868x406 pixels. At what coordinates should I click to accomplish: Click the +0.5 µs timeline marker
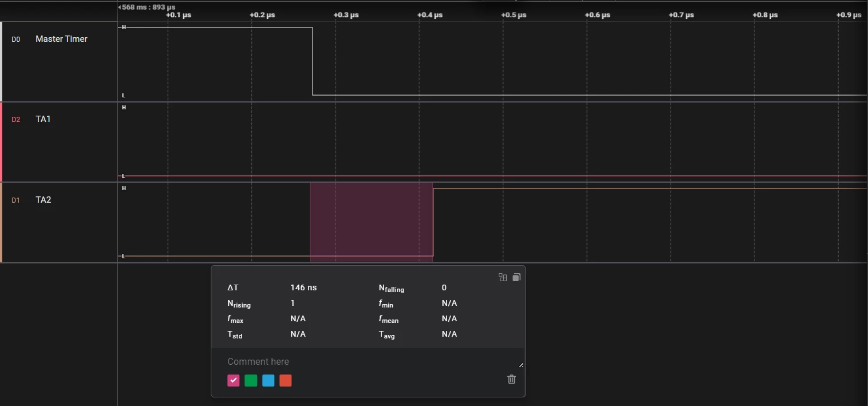coord(514,15)
